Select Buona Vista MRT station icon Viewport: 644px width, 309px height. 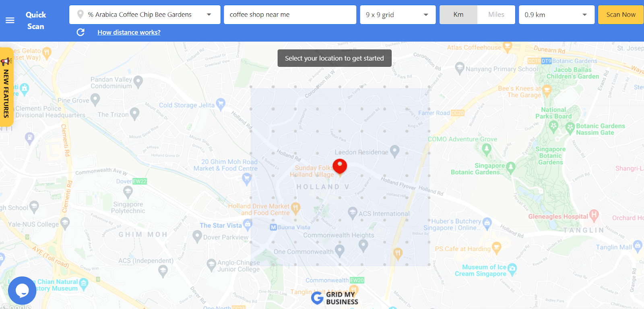(x=274, y=227)
